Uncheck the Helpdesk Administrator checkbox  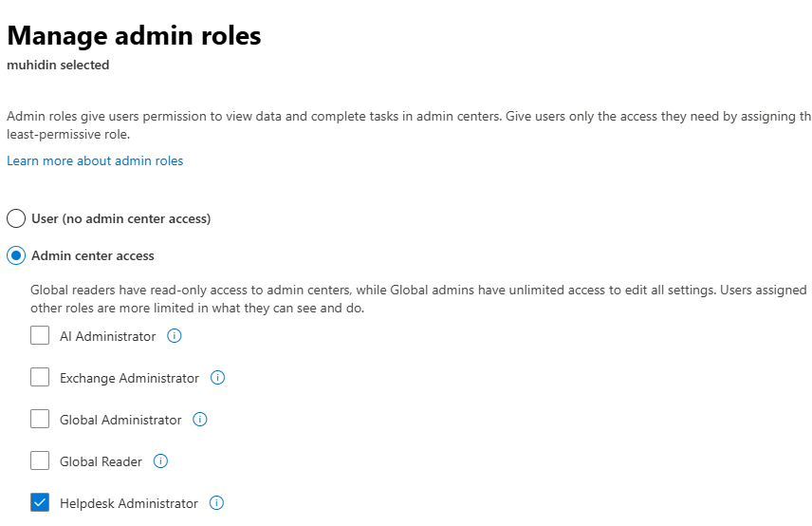click(40, 503)
